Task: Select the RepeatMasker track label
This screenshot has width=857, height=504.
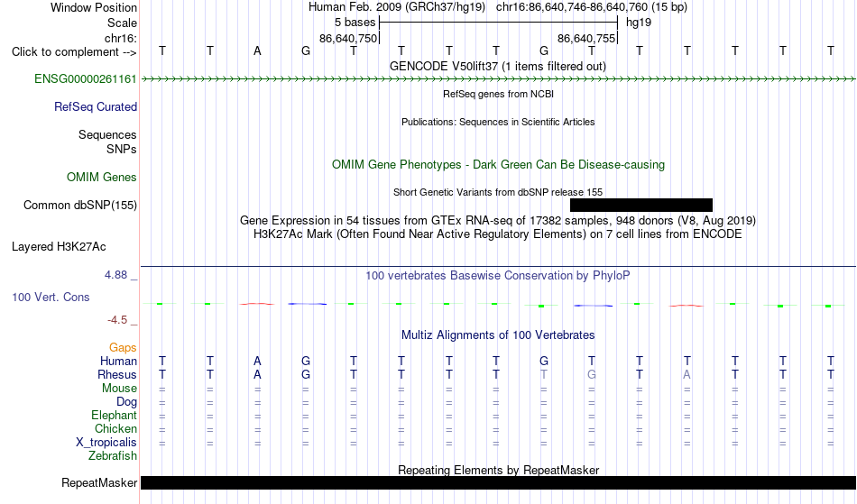Action: pyautogui.click(x=99, y=482)
